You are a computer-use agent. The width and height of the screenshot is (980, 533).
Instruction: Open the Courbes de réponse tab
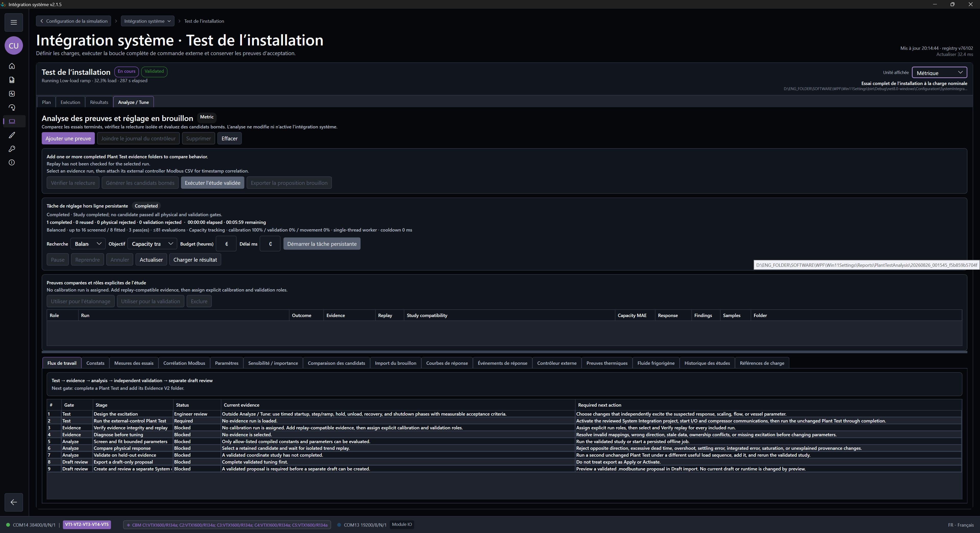pos(447,363)
